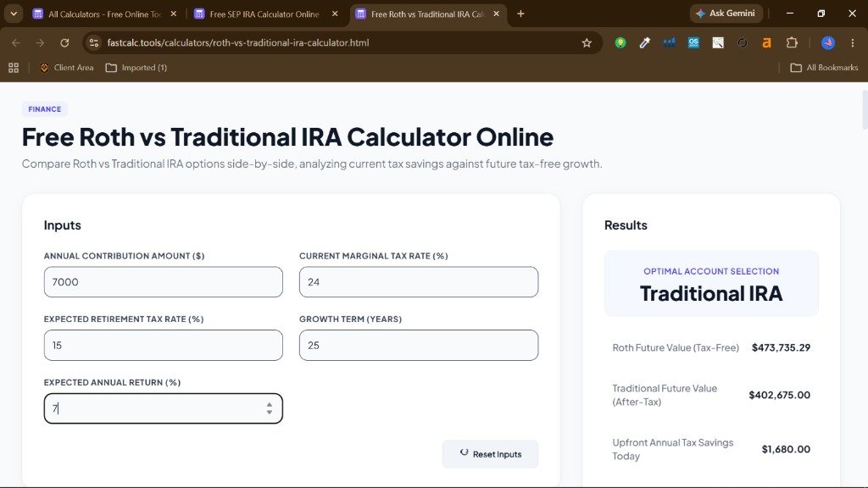Click the Traditional IRA optimal selection text
The height and width of the screenshot is (488, 868).
coord(711,294)
